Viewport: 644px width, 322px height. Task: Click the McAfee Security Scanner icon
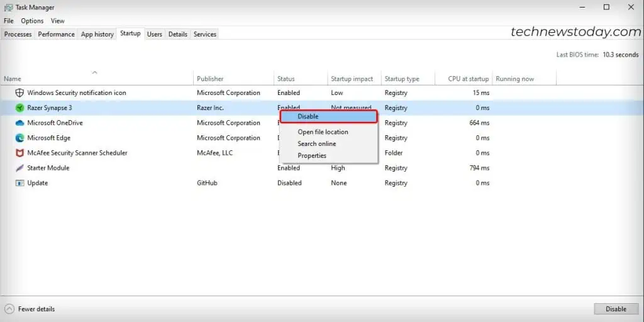pyautogui.click(x=19, y=153)
